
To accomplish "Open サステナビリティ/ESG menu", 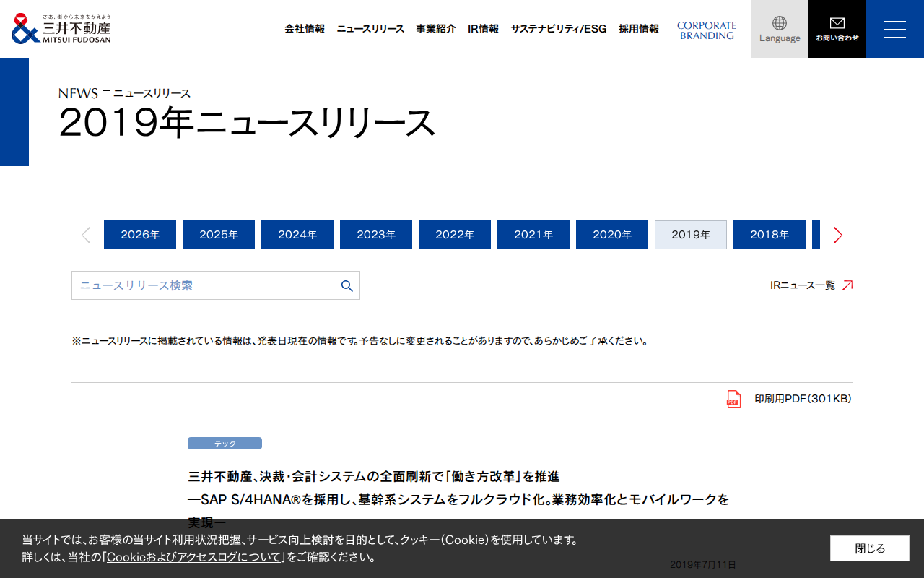I will (559, 29).
